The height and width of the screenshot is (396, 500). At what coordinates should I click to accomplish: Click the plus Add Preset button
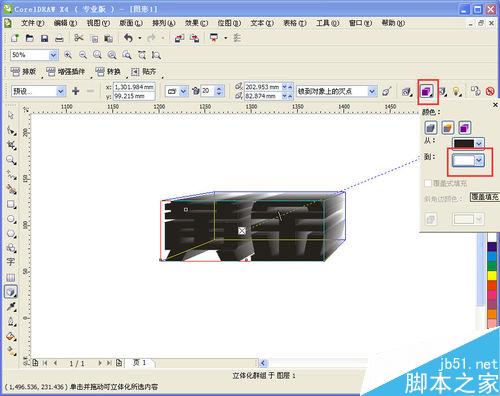pos(76,91)
